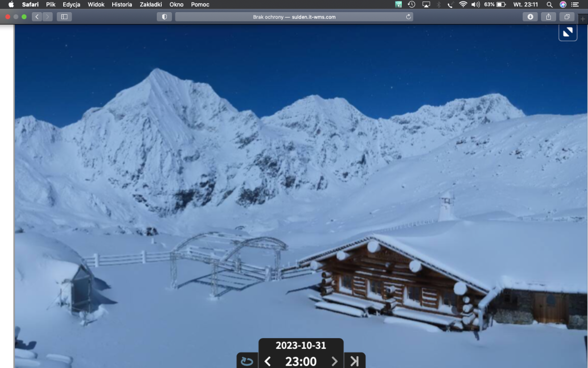Viewport: 588px width, 368px height.
Task: Go to the previous webcam time frame
Action: 268,362
